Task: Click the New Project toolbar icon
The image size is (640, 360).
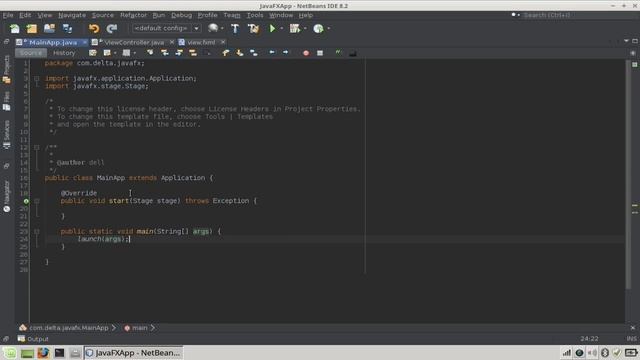Action: point(31,29)
